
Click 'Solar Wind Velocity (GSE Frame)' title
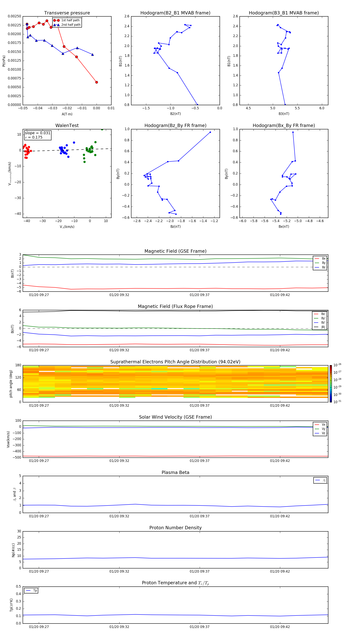tap(175, 417)
